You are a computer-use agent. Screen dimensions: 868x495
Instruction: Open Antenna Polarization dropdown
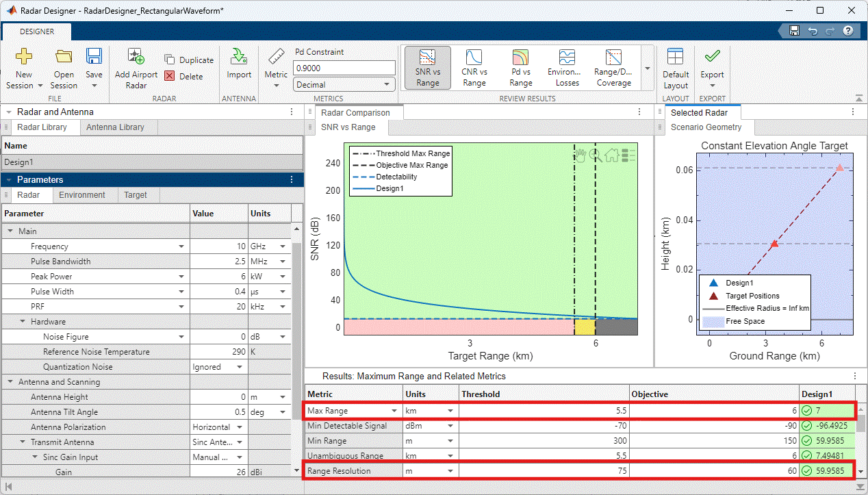[239, 427]
